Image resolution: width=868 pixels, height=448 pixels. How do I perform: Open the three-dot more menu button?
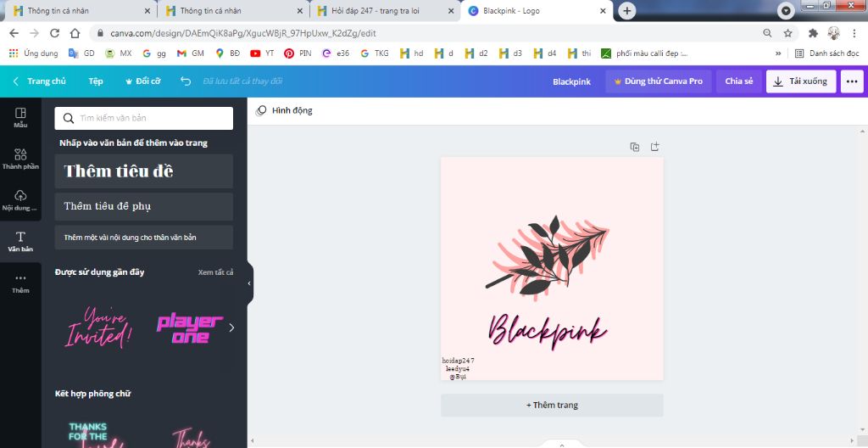852,81
